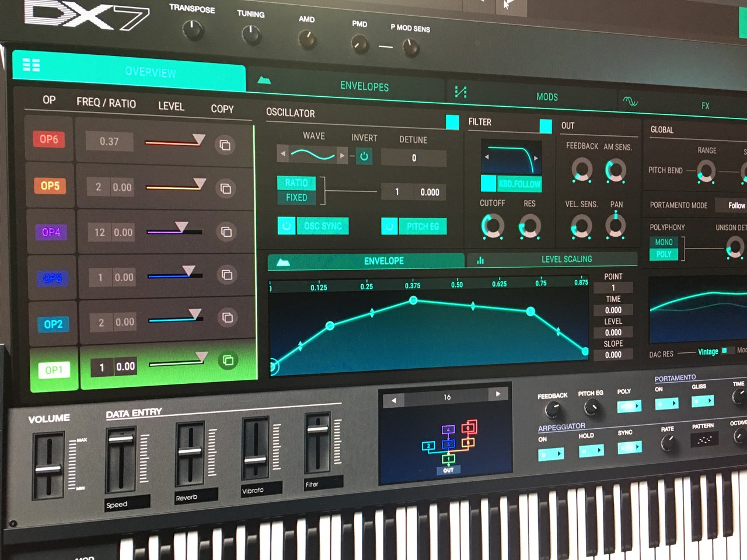This screenshot has height=560, width=747.
Task: Toggle KBD.FOLLOW on the filter
Action: (x=511, y=184)
